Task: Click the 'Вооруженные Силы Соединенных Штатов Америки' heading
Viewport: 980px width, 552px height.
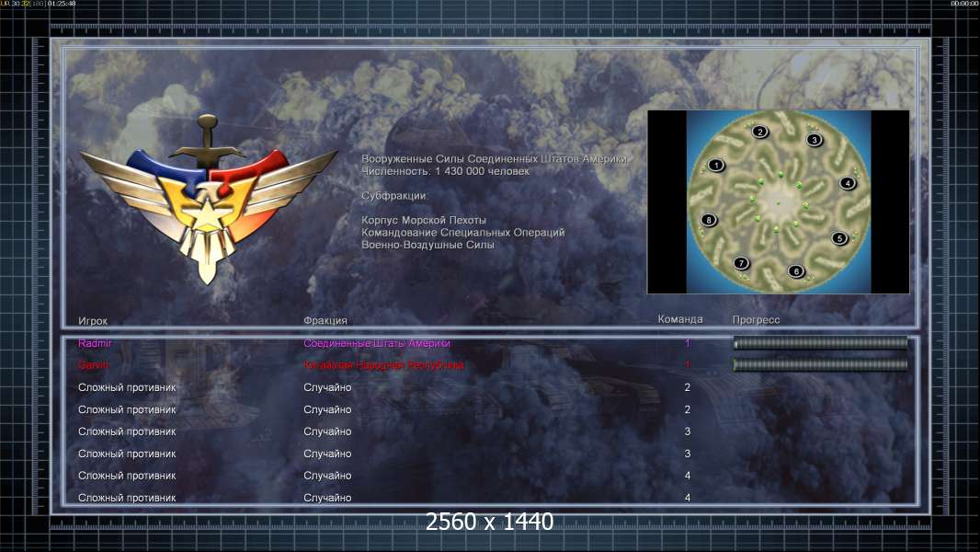Action: pyautogui.click(x=496, y=159)
